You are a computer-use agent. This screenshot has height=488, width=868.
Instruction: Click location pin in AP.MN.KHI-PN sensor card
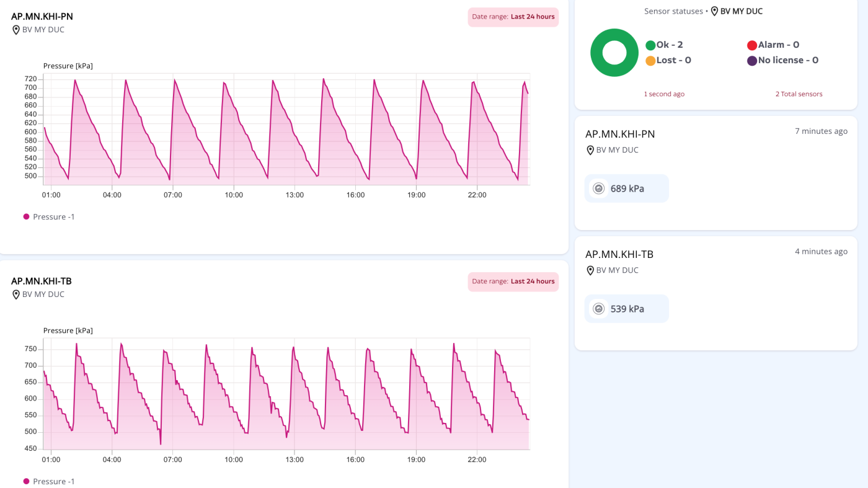[x=590, y=150]
